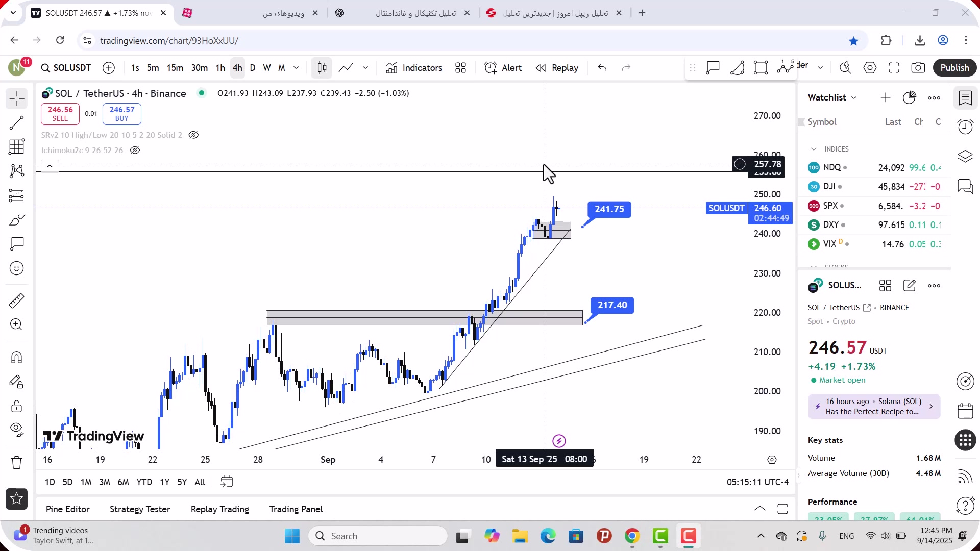Click Windows taskbar Search box
Image resolution: width=980 pixels, height=551 pixels.
pos(378,536)
